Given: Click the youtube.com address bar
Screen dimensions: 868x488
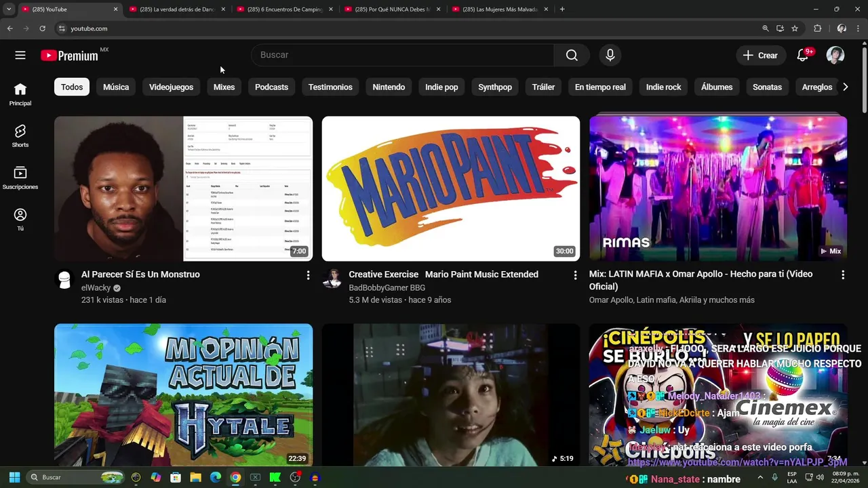Looking at the screenshot, I should tap(407, 28).
